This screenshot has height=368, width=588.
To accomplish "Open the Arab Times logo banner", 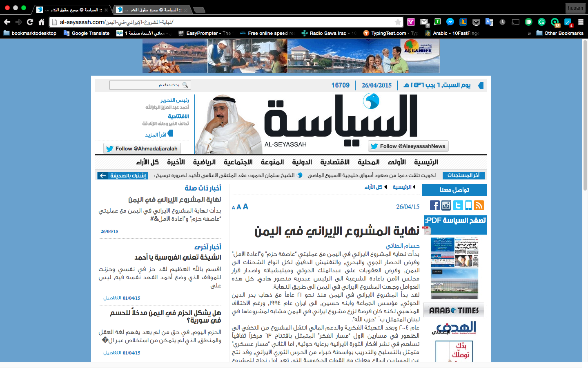I will [454, 310].
